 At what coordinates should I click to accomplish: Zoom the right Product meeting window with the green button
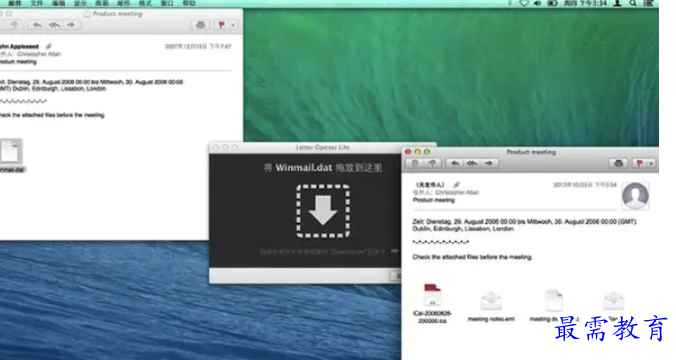coord(427,152)
